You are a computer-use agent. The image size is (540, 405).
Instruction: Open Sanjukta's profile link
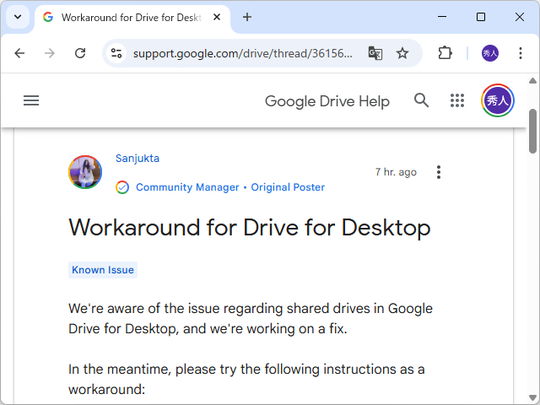click(x=137, y=158)
